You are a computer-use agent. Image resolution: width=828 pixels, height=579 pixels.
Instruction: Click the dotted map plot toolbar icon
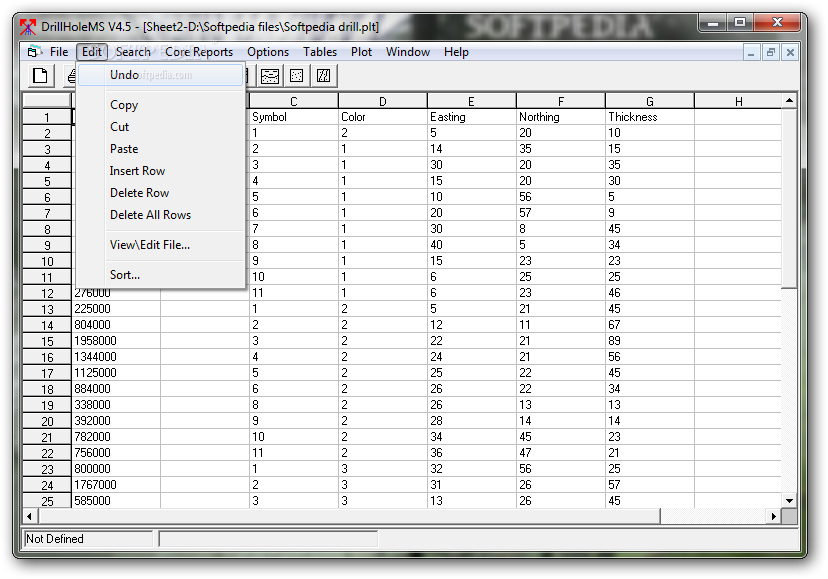pos(297,76)
